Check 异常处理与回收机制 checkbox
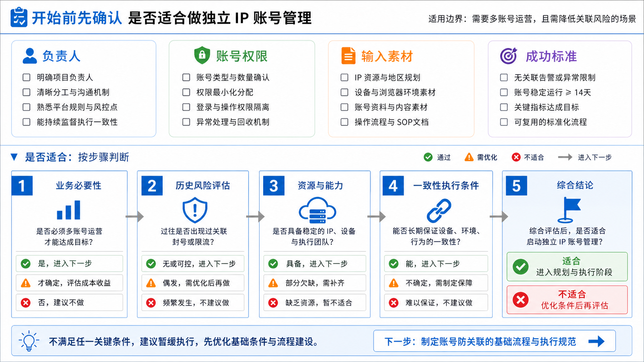Viewport: 644px width, 362px height. point(186,122)
